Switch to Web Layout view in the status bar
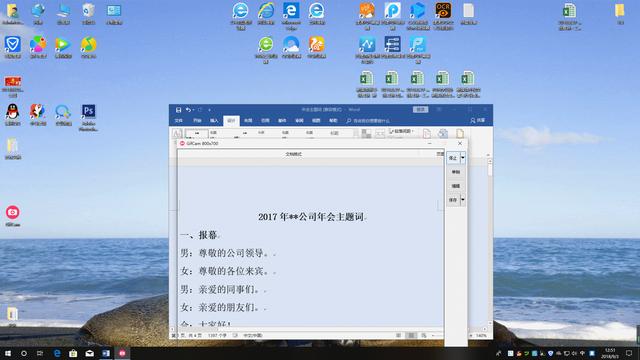 point(424,336)
